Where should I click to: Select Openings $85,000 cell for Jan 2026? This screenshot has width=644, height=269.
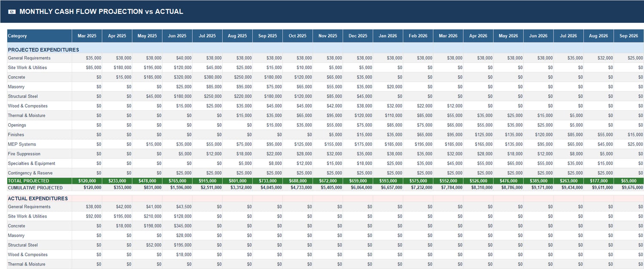pos(388,125)
